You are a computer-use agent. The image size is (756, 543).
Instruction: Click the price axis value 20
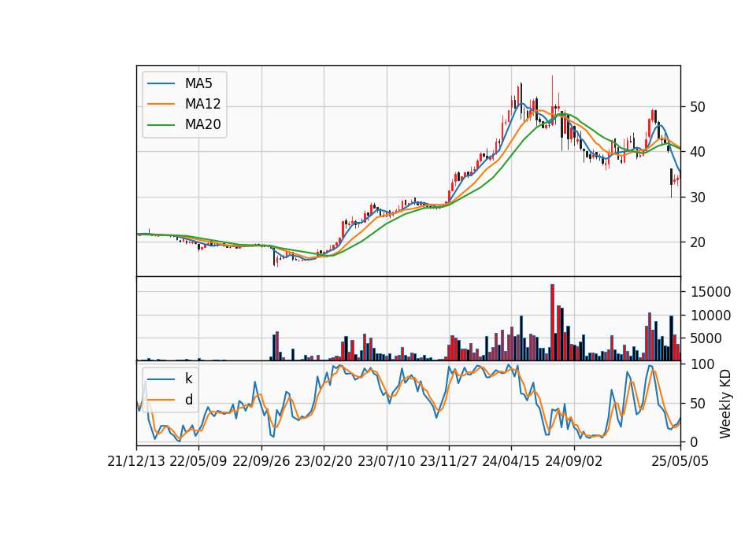(698, 242)
